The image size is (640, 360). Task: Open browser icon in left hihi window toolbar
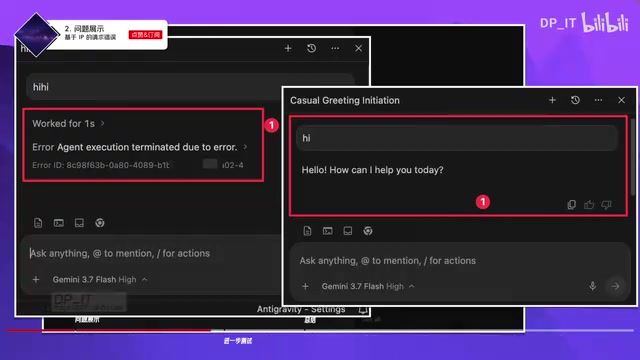[x=100, y=223]
